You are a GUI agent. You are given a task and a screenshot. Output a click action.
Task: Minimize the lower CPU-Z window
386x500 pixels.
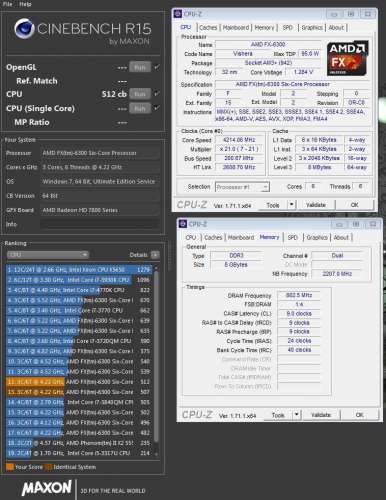pyautogui.click(x=340, y=224)
